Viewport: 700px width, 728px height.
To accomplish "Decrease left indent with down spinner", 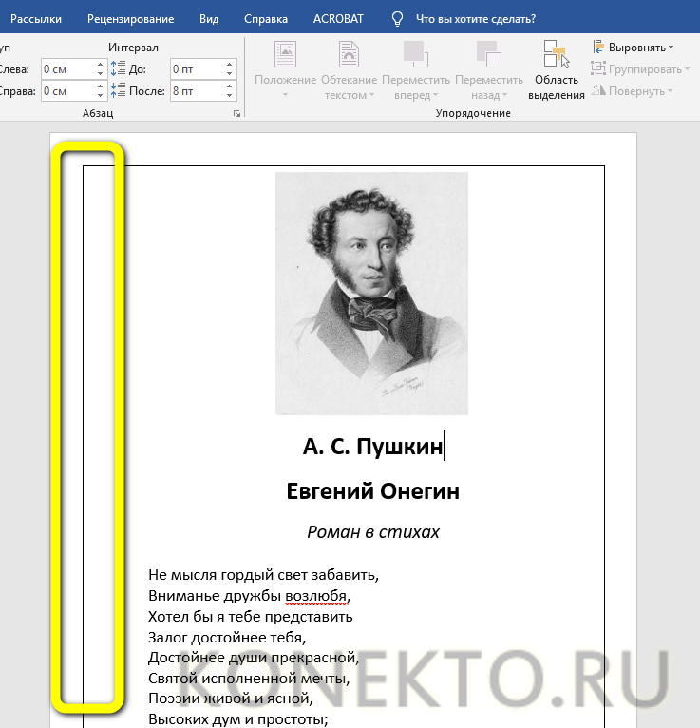I will 100,74.
